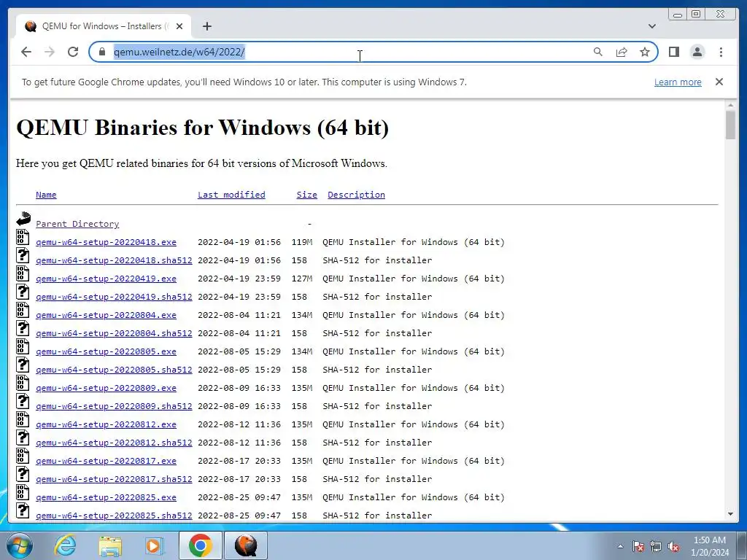Open Chrome's three-dot menu
This screenshot has width=747, height=560.
(x=721, y=52)
